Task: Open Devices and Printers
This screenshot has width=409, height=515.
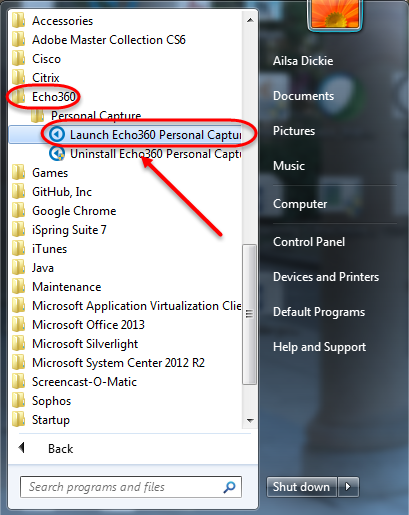Action: pyautogui.click(x=326, y=277)
